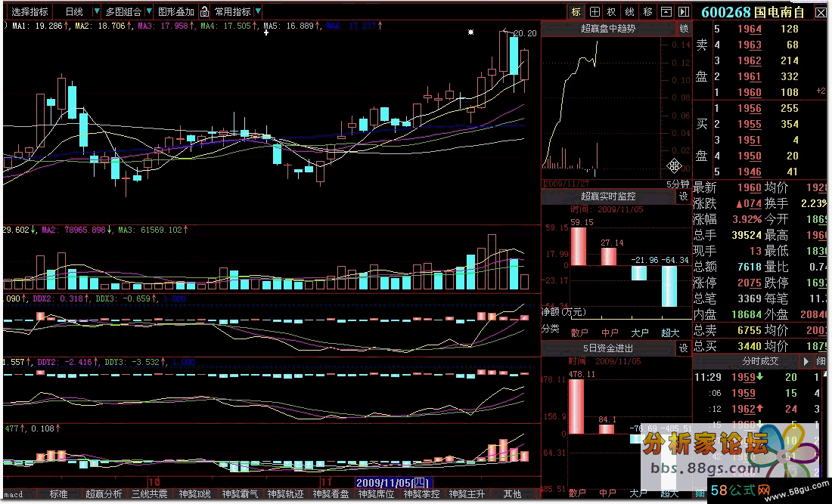Screen dimensions: 832x504
Task: Click the 多图组合 button
Action: pos(123,11)
